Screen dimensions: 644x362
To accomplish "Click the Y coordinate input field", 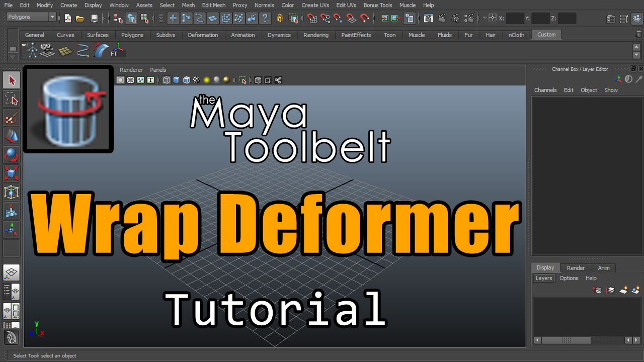I will pos(541,19).
